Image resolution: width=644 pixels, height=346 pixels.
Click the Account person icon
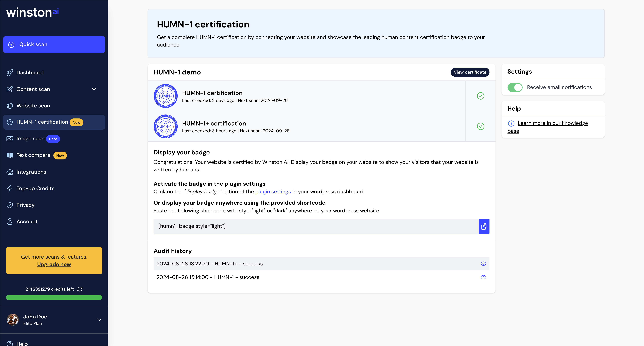click(x=10, y=221)
